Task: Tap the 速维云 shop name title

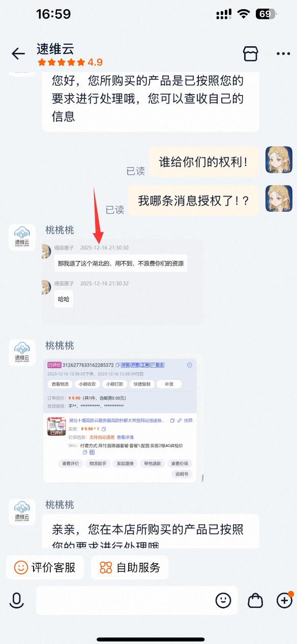Action: pos(55,49)
